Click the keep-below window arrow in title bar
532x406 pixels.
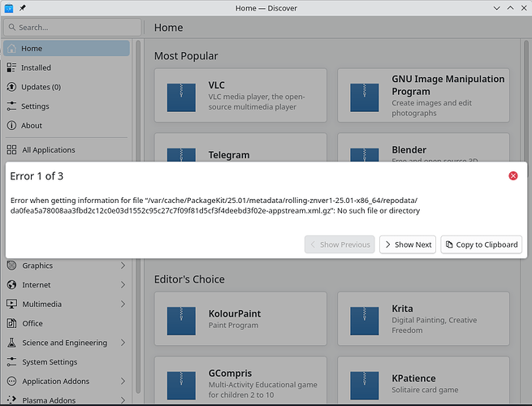(497, 8)
